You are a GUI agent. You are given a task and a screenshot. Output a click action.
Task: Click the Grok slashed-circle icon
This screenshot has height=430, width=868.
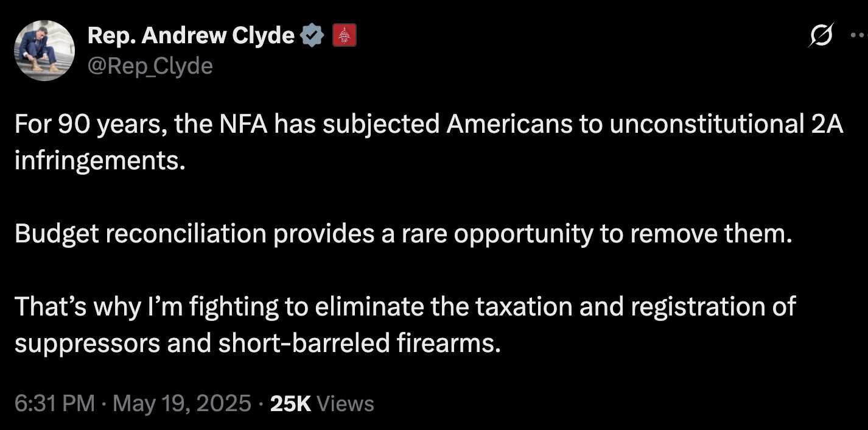point(820,37)
